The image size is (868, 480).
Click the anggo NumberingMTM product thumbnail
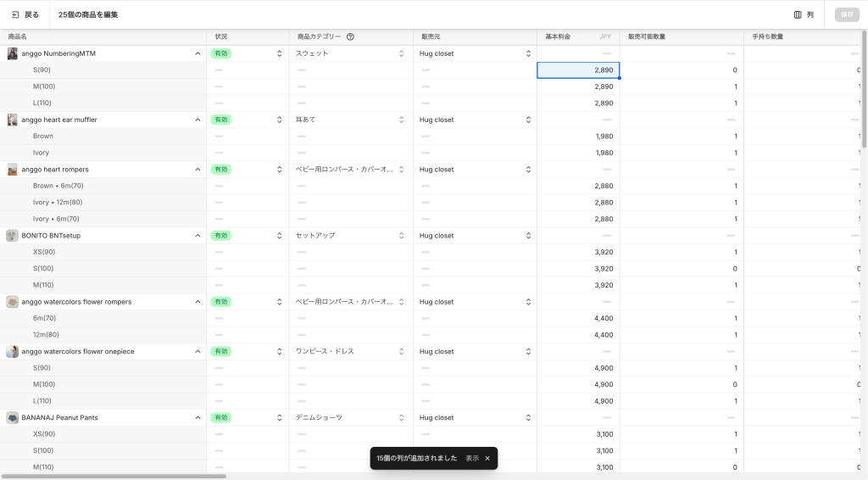click(x=13, y=53)
